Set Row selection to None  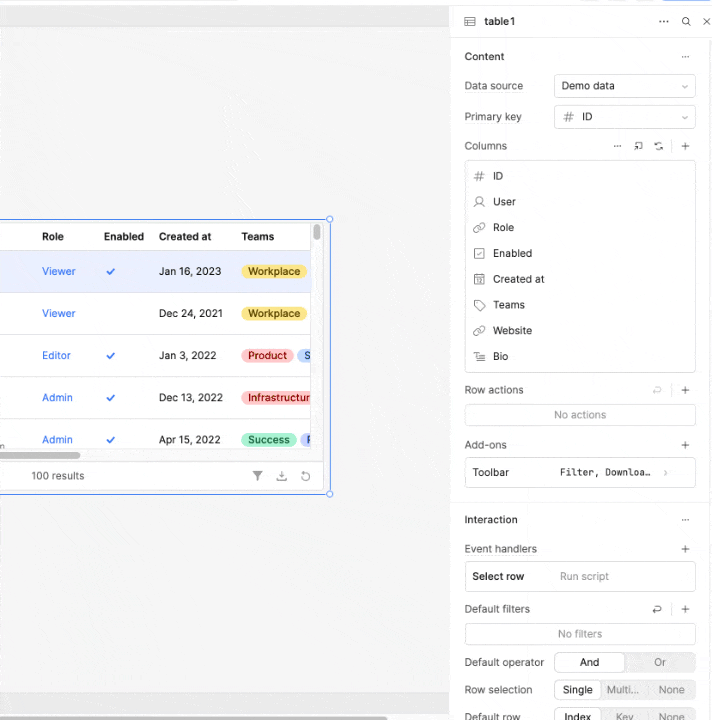pos(671,690)
